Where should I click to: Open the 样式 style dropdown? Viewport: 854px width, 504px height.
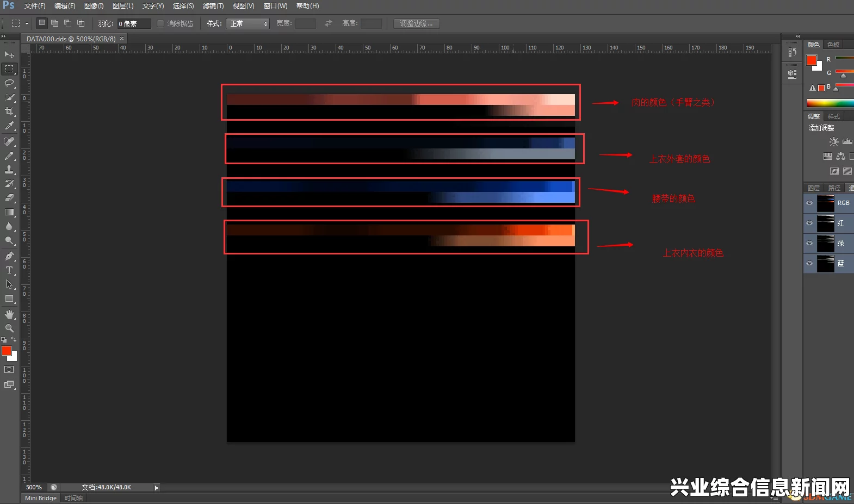coord(247,23)
